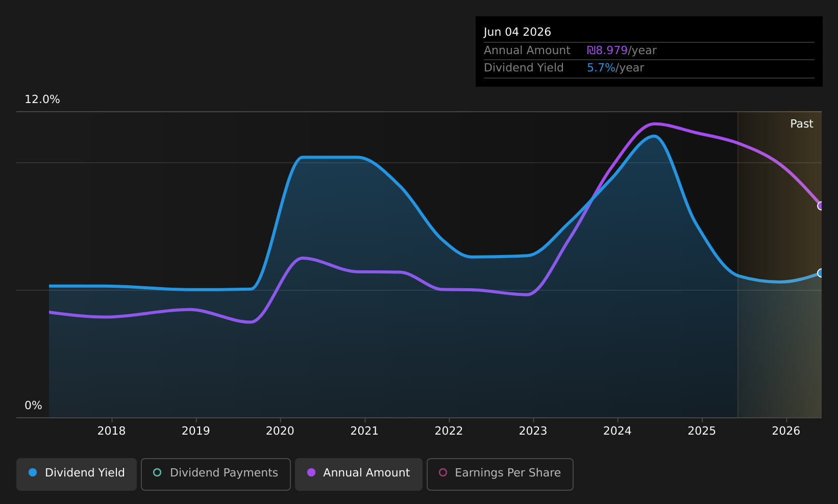
Task: Click the 2022 x-axis label
Action: coord(449,431)
